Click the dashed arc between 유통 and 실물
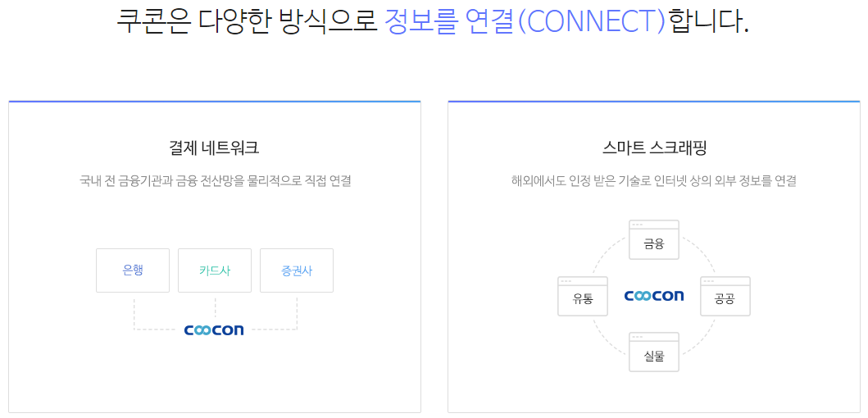868x418 pixels. [x=608, y=338]
